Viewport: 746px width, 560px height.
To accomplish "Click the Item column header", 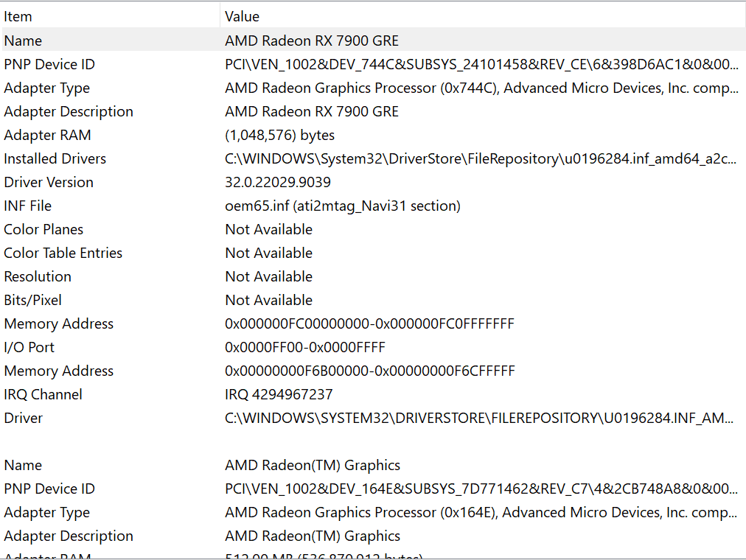I will point(18,16).
